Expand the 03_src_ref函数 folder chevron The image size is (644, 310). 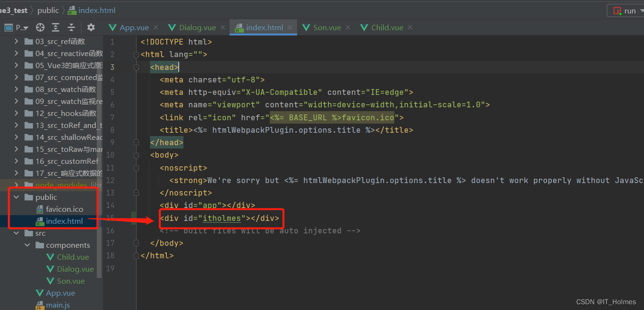(x=17, y=41)
